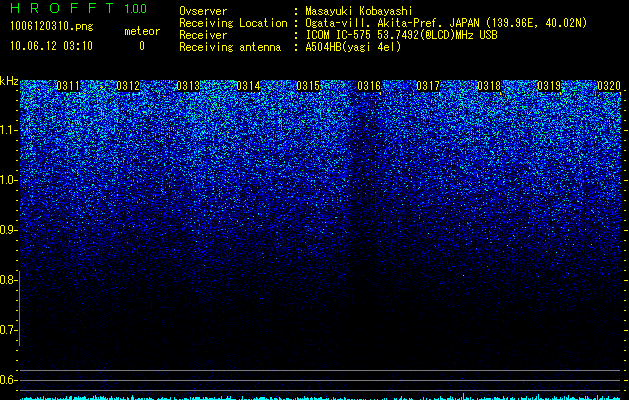Click the 0311 time marker
The width and height of the screenshot is (629, 400).
coord(68,86)
